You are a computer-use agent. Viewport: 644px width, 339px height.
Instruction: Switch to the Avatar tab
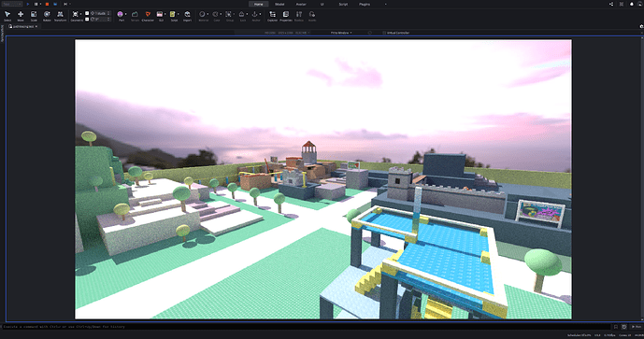301,4
